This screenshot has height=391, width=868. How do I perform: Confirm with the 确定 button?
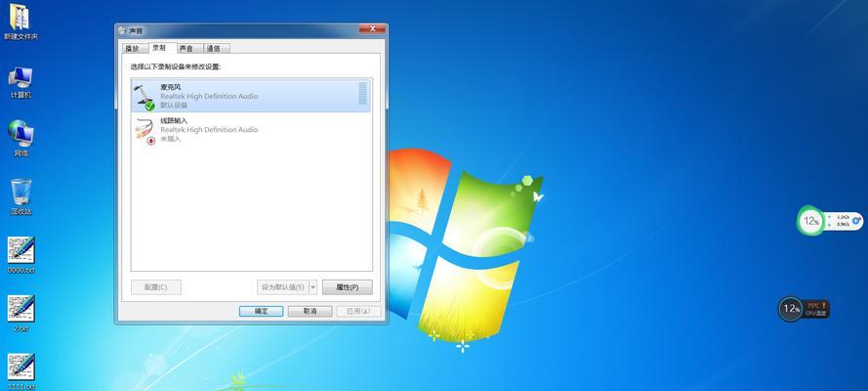click(262, 311)
